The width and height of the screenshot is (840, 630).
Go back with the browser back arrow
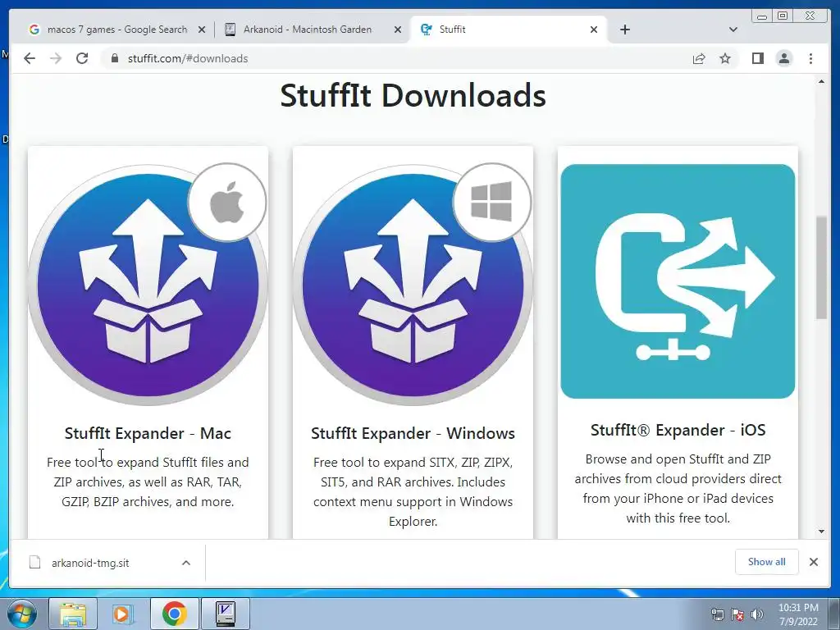pos(30,58)
